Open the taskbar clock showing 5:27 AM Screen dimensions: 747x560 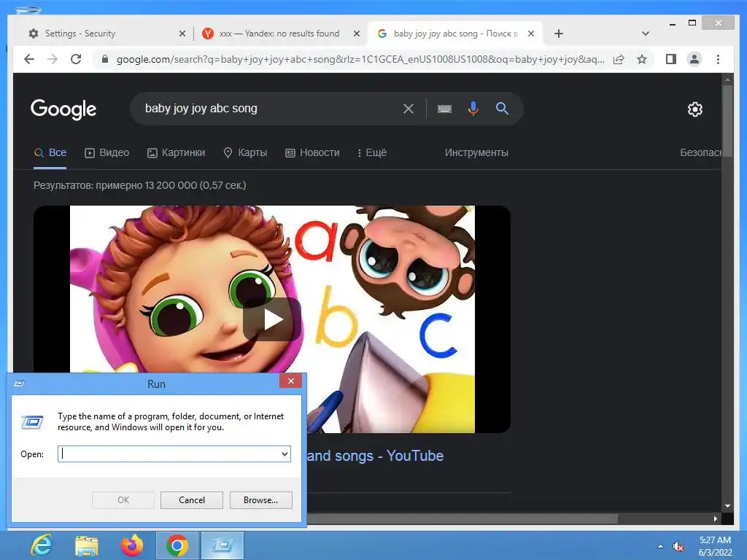point(715,546)
